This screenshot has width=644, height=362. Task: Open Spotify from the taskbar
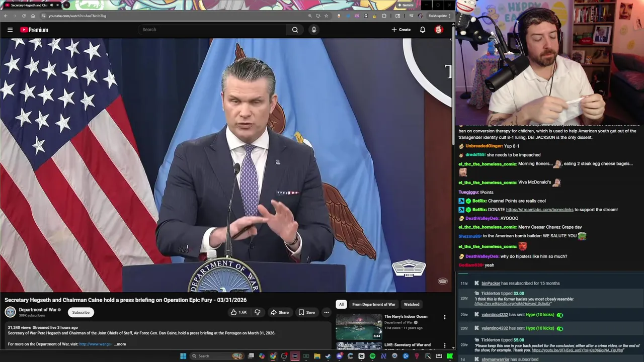372,356
